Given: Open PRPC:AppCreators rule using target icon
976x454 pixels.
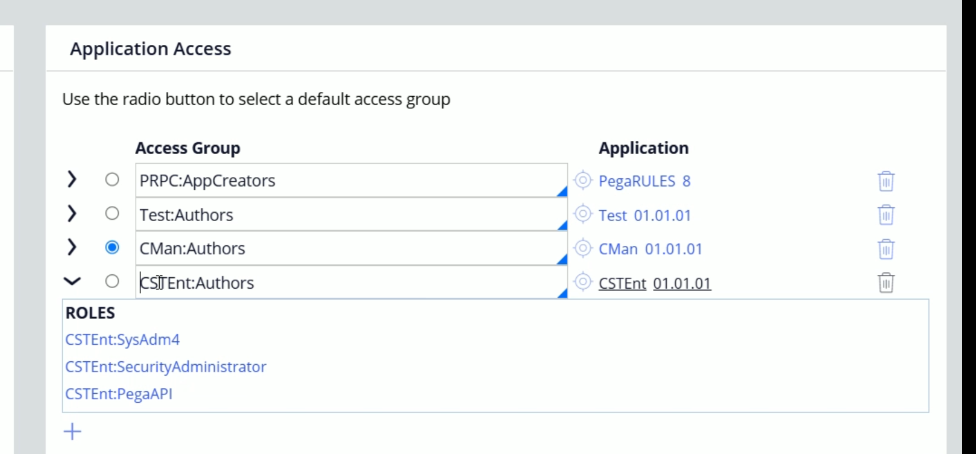Looking at the screenshot, I should 582,180.
